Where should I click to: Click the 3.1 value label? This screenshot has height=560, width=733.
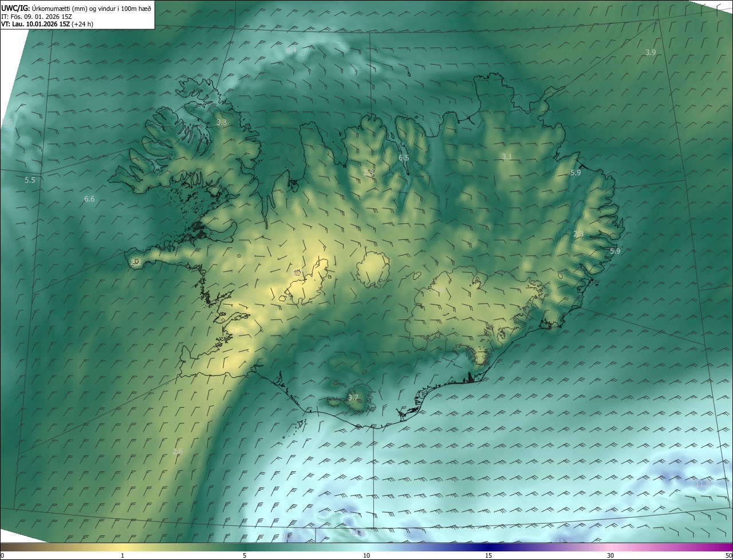tap(506, 156)
